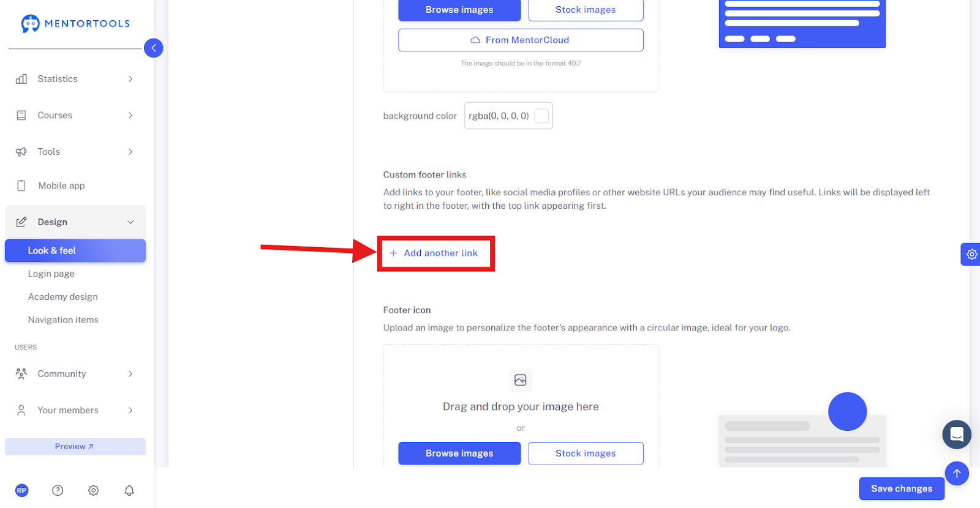Screen dimensions: 980x508
Task: Click the footer icon image placeholder icon
Action: (521, 380)
